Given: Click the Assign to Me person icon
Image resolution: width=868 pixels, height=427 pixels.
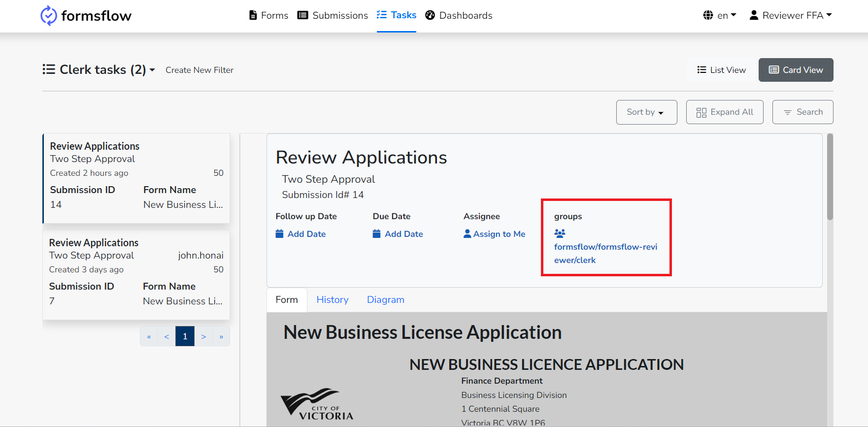Looking at the screenshot, I should click(x=467, y=233).
